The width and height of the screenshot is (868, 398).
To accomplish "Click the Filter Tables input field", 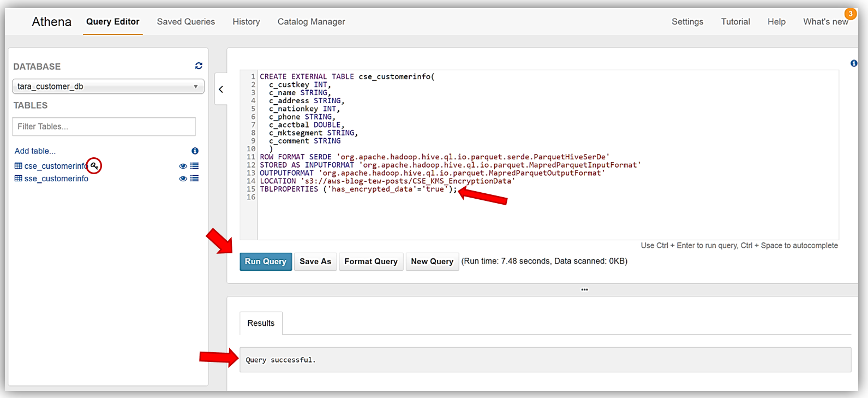I will point(104,127).
